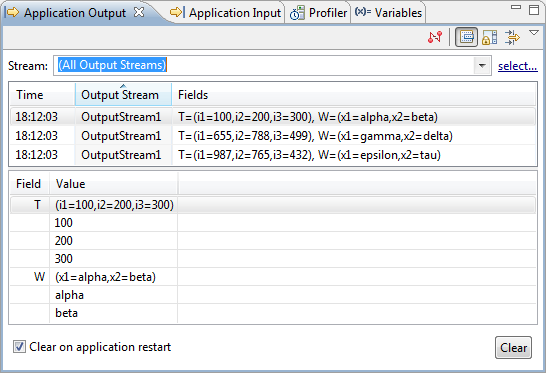The image size is (546, 373).
Task: Minimize the view panel
Action: pos(516,7)
